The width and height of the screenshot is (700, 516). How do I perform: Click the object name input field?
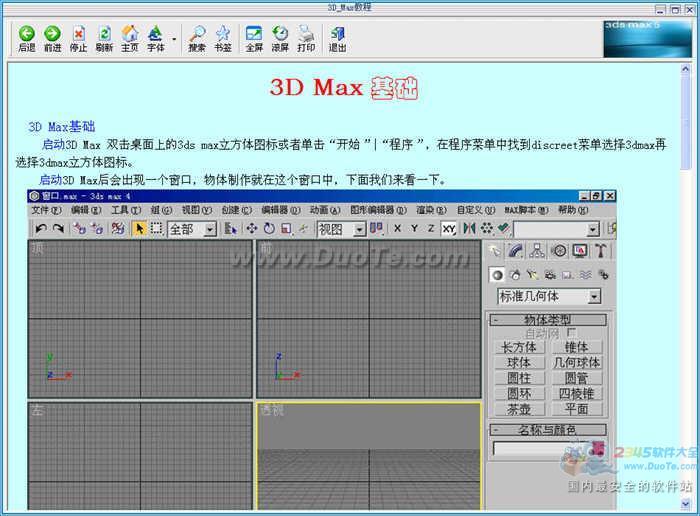540,449
